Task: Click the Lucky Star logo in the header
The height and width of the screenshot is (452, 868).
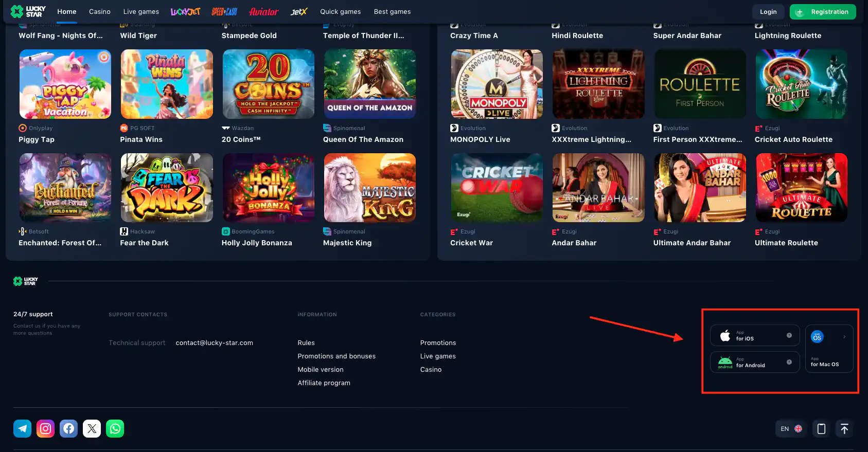Action: [28, 11]
